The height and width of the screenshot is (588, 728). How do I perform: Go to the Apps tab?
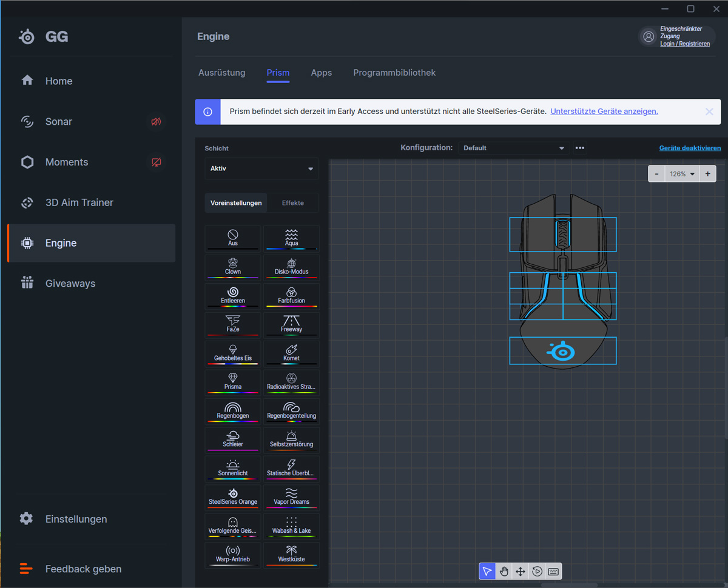pos(322,73)
